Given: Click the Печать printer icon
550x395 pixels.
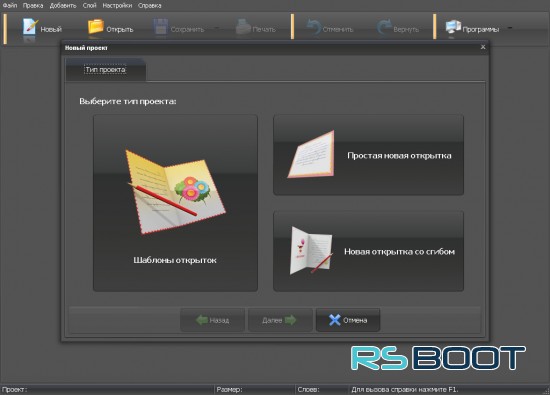Looking at the screenshot, I should pyautogui.click(x=243, y=27).
